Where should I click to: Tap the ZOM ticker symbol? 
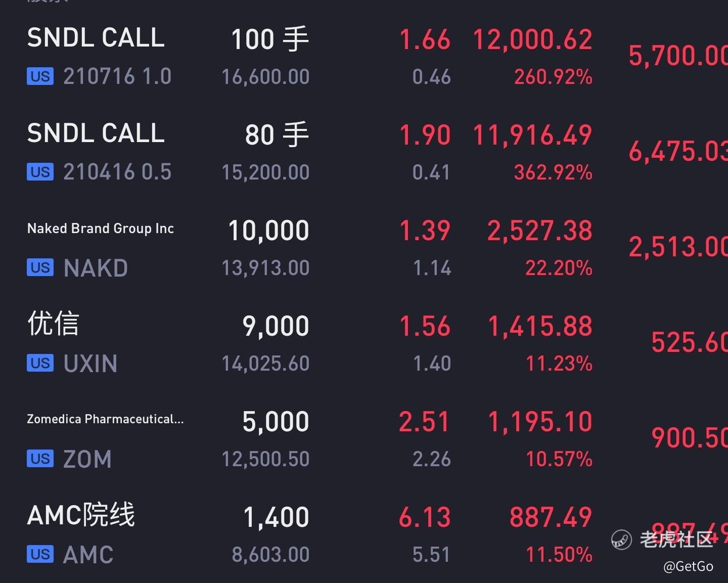click(x=87, y=459)
